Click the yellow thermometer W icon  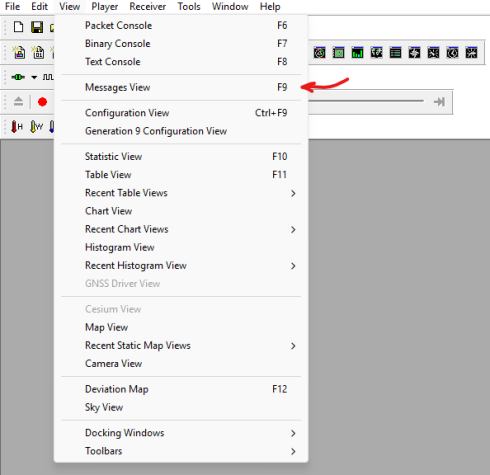pos(36,127)
